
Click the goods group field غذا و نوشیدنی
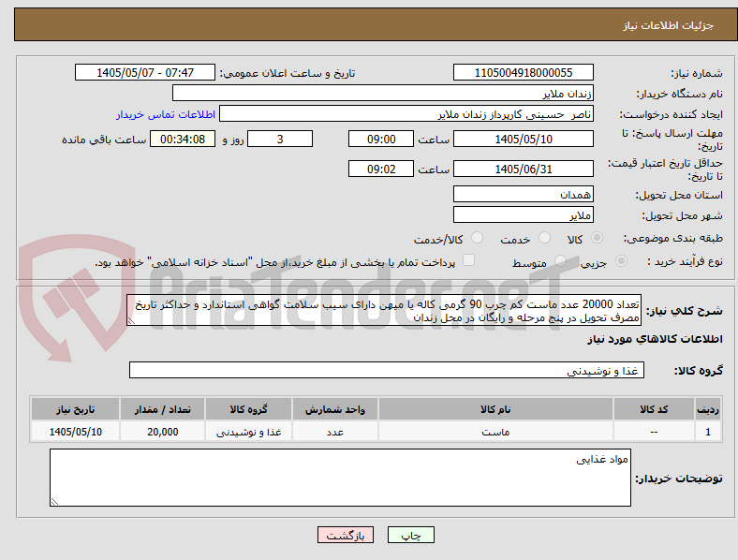387,370
